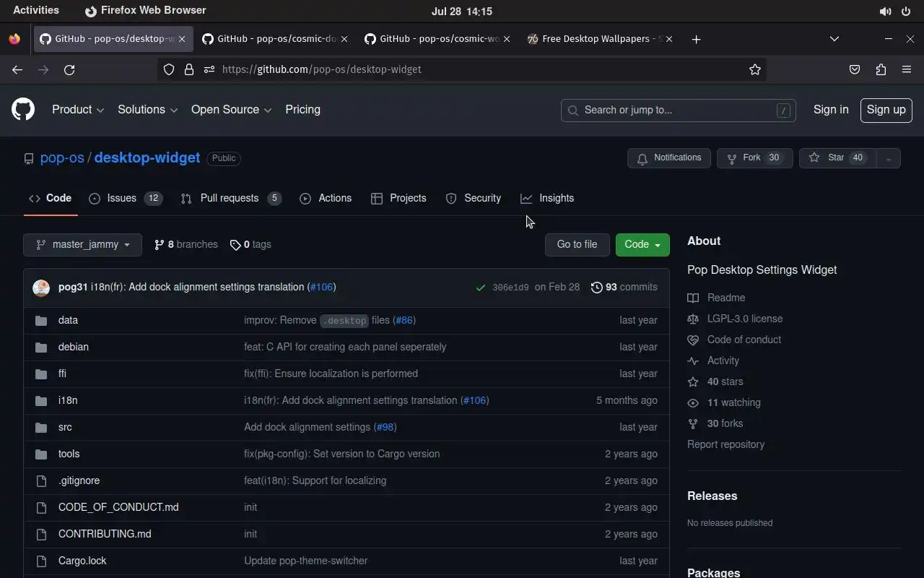Star the repository with the Star button

click(x=837, y=158)
